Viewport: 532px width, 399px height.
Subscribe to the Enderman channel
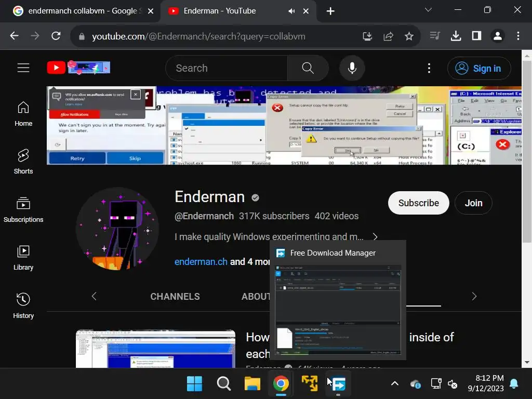point(419,203)
